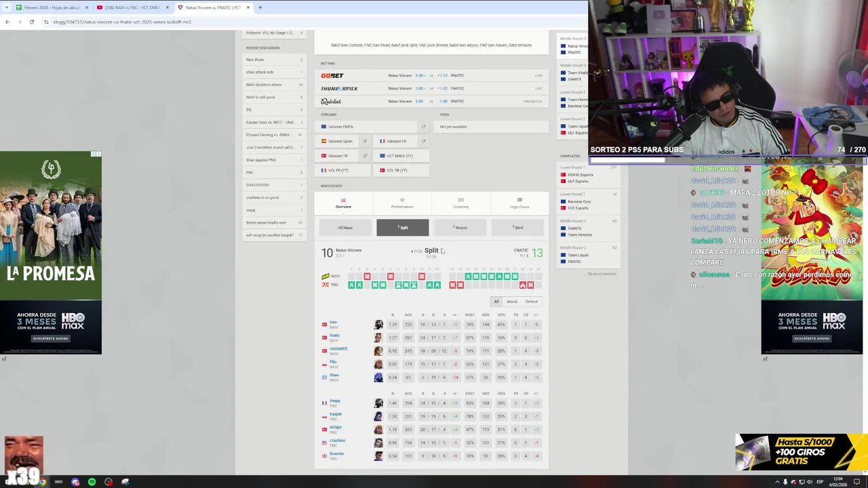Filter stats by Defend side
This screenshot has height=488, width=868.
532,302
